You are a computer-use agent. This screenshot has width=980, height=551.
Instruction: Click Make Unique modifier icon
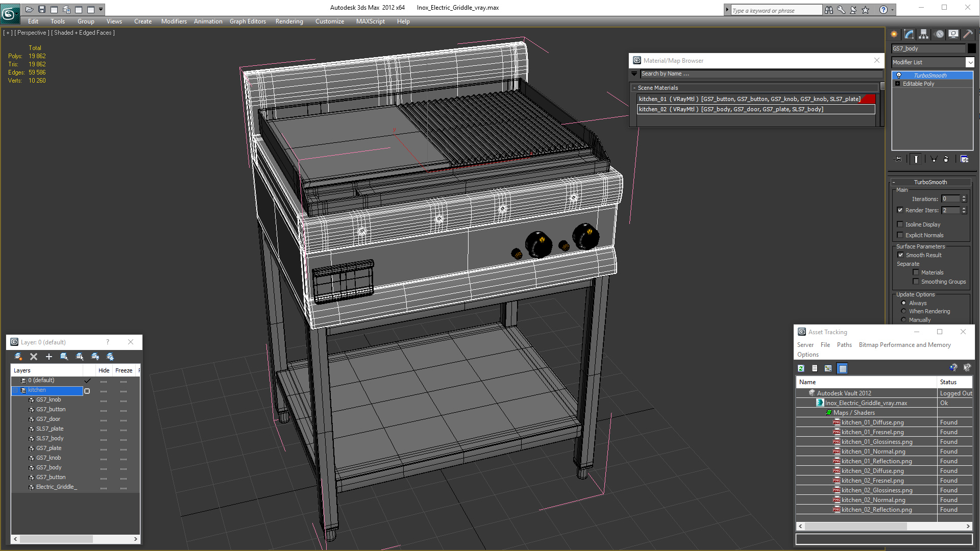point(934,159)
